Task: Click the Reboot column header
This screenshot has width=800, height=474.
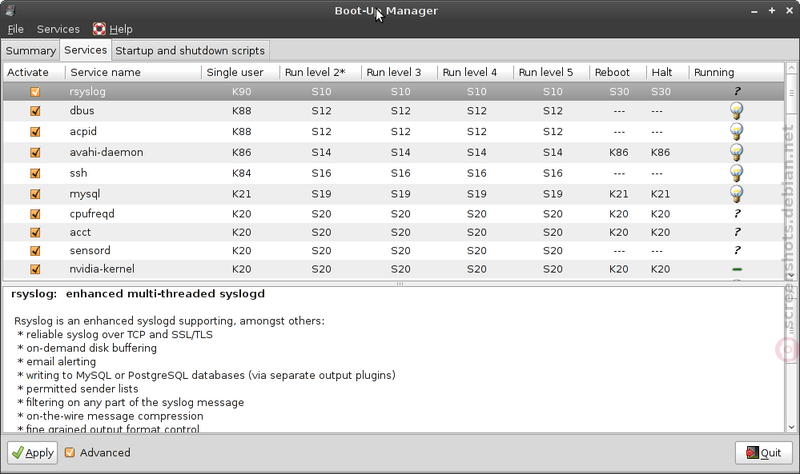Action: [x=618, y=72]
